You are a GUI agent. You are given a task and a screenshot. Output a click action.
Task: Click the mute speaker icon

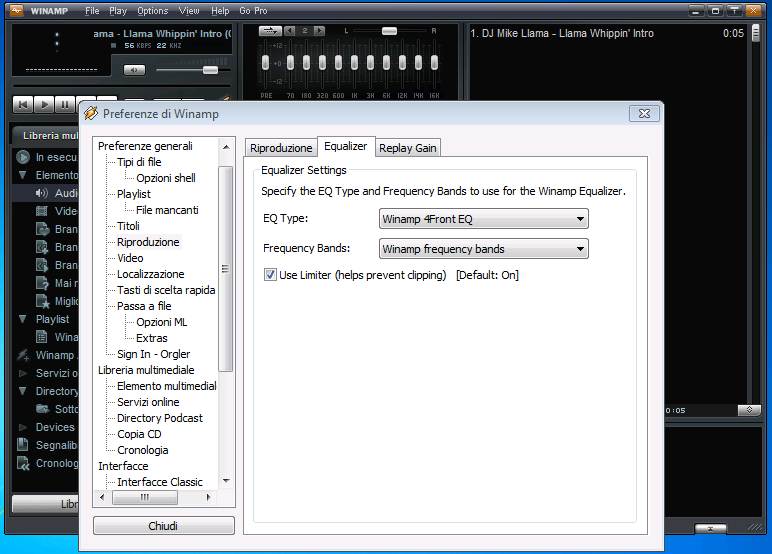pos(134,70)
